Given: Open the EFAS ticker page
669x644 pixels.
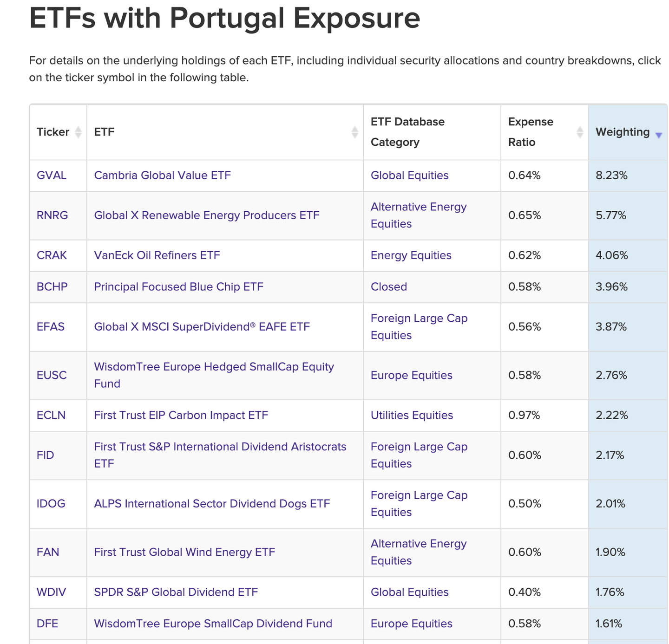Looking at the screenshot, I should [51, 327].
